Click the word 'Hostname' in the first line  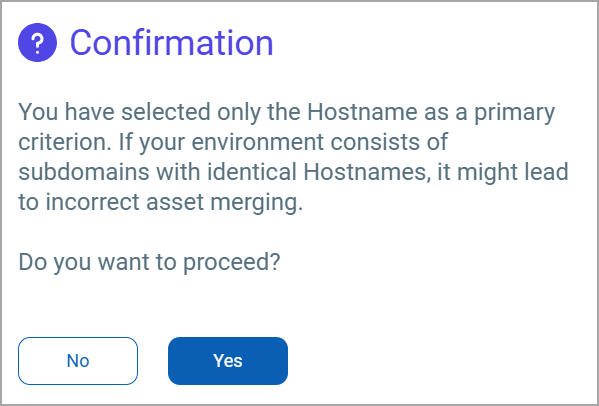363,112
